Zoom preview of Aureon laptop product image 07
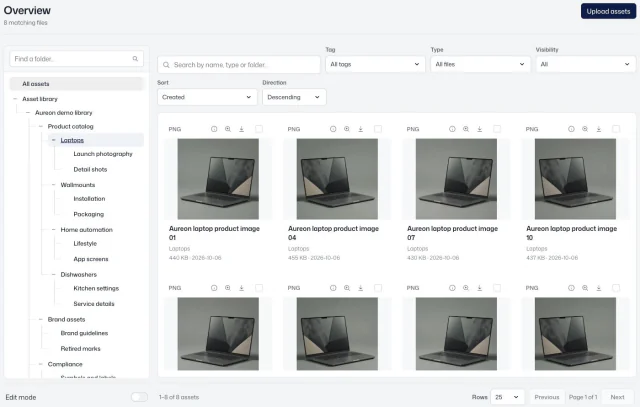Screen dimensions: 640x407 (x=466, y=129)
